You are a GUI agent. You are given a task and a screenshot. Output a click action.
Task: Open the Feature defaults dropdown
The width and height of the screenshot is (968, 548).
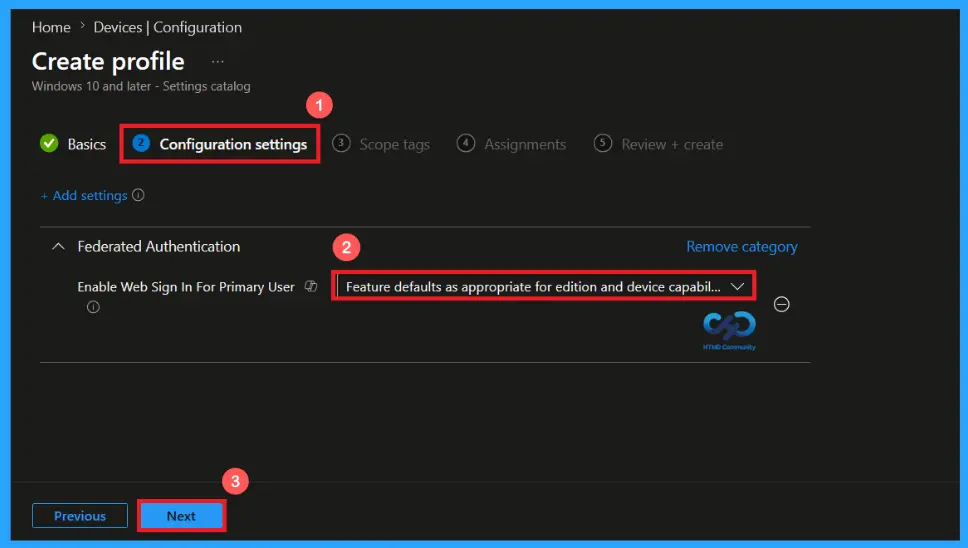543,286
